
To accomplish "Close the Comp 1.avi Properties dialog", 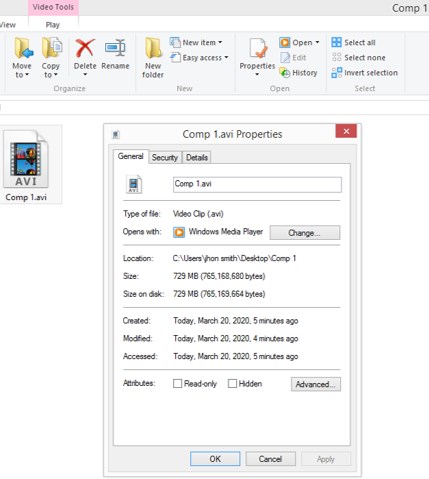I will pyautogui.click(x=346, y=131).
